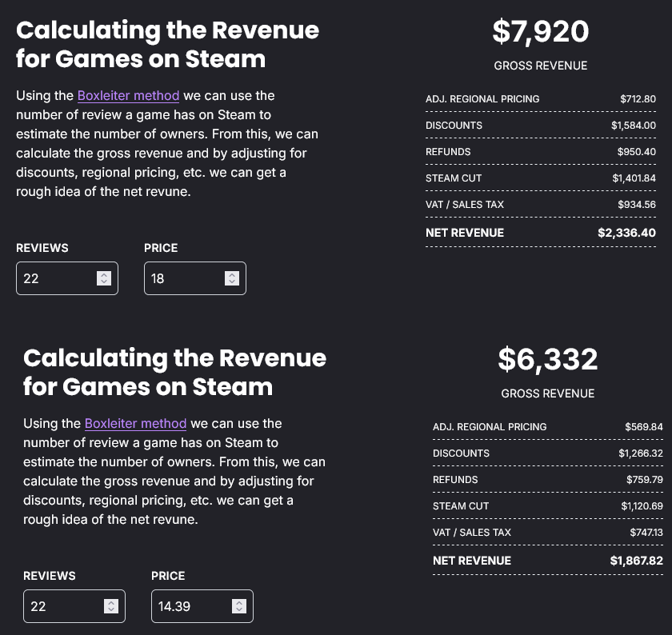Click the PRICE label above the 14.39 field
Image resolution: width=672 pixels, height=635 pixels.
pyautogui.click(x=168, y=576)
